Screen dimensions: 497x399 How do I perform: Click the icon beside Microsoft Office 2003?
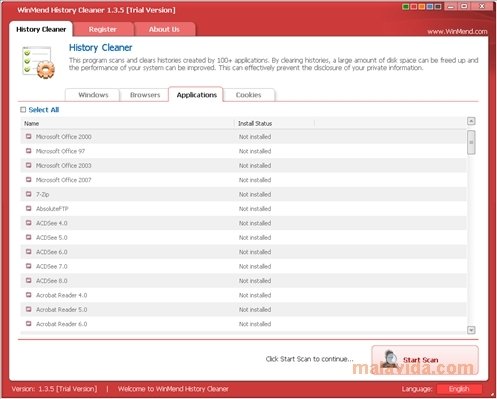(x=29, y=165)
